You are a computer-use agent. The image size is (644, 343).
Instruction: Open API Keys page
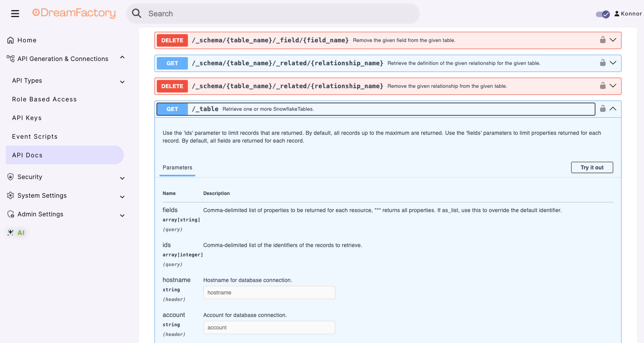point(27,118)
